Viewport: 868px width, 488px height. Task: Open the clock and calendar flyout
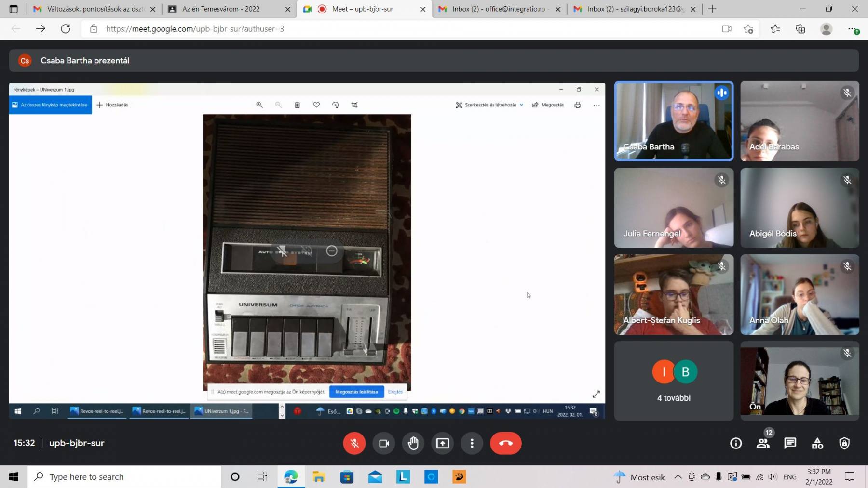(819, 477)
